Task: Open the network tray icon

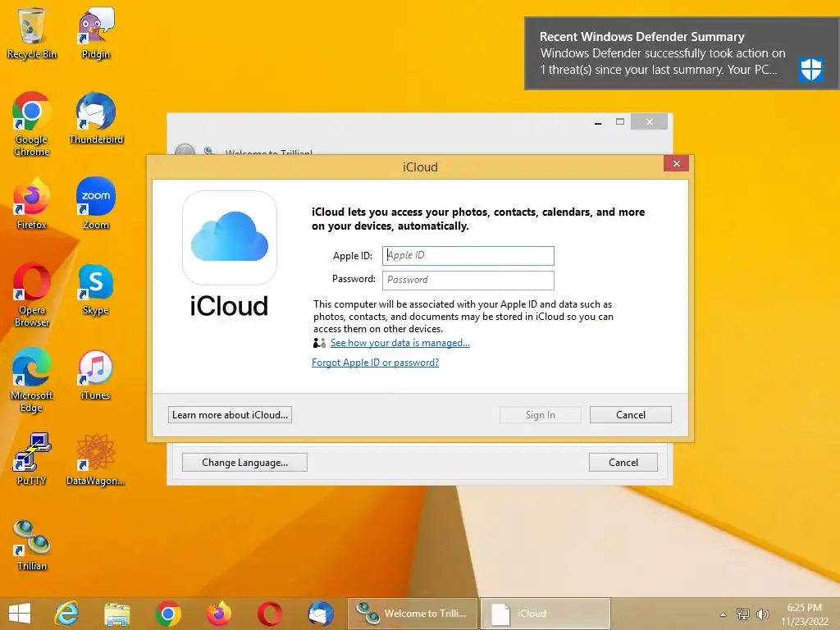Action: coord(743,614)
